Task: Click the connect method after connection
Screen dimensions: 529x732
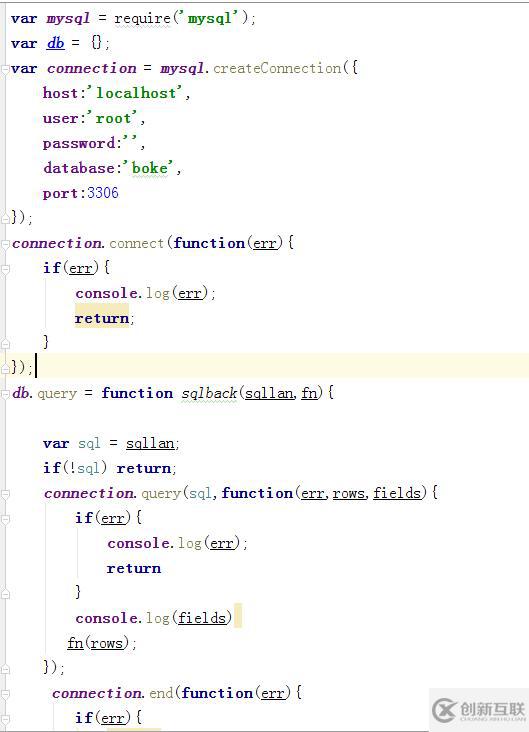Action: pos(136,243)
